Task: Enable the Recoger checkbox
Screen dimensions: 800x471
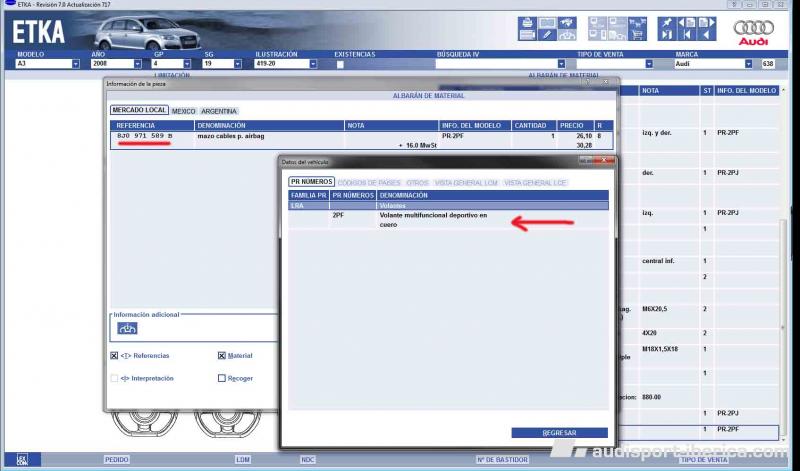Action: [x=222, y=378]
